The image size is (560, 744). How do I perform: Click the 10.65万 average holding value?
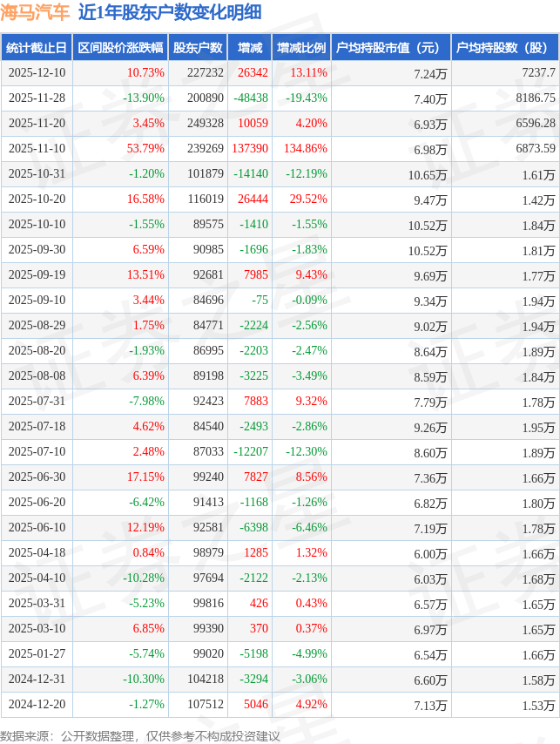tap(427, 175)
